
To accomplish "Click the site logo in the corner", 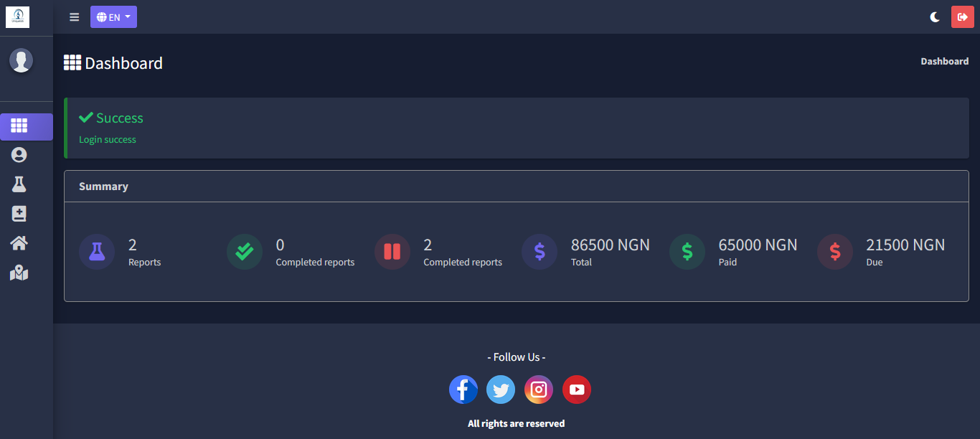I will tap(17, 16).
